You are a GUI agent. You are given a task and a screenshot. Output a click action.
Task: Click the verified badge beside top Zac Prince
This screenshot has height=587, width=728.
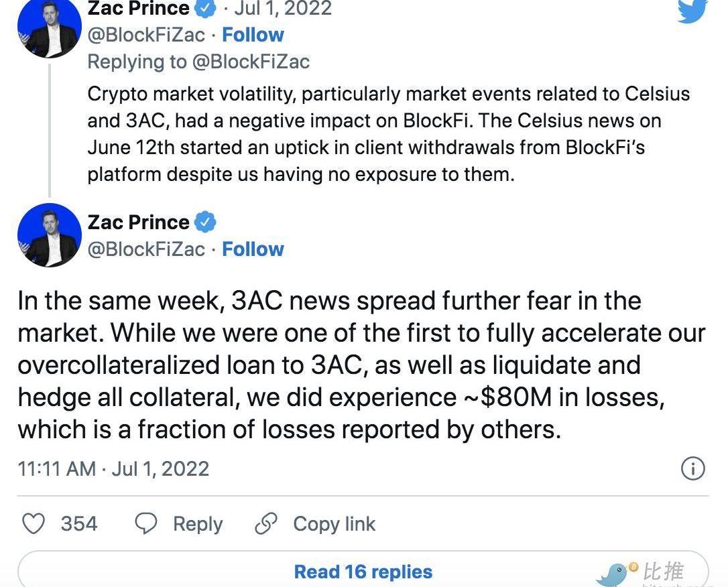click(205, 8)
